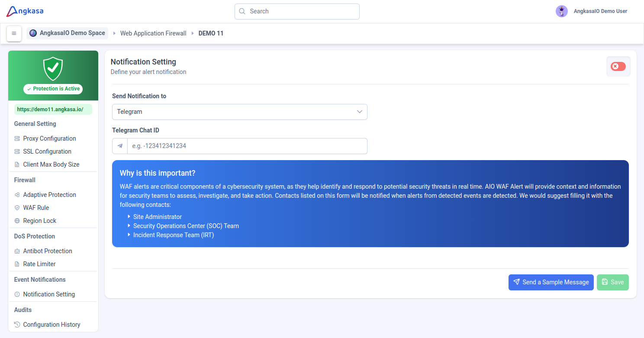The image size is (644, 338).
Task: Click the WAF Rule shield icon
Action: coord(17,208)
